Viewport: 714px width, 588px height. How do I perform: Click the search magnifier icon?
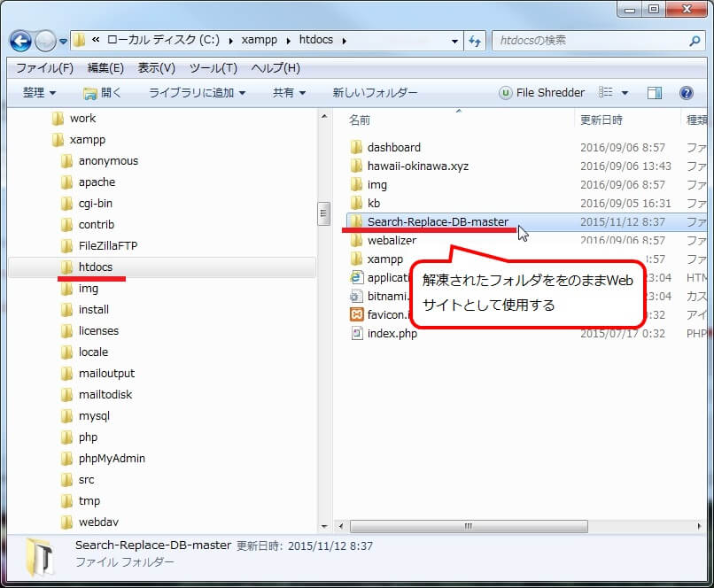coord(695,41)
